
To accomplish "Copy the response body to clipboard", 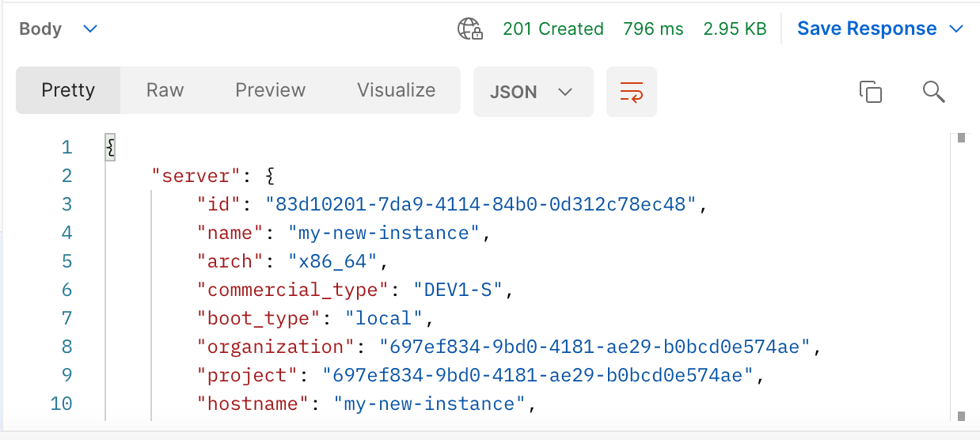I will pyautogui.click(x=870, y=92).
